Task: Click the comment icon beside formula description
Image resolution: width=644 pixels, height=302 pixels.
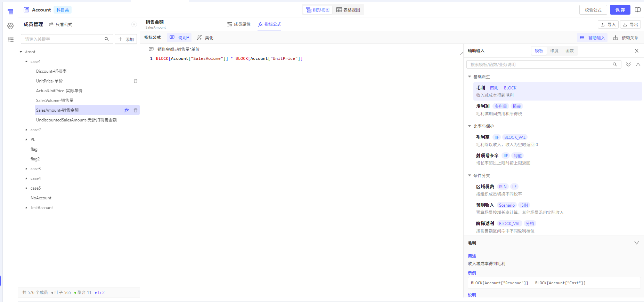Action: (151, 49)
